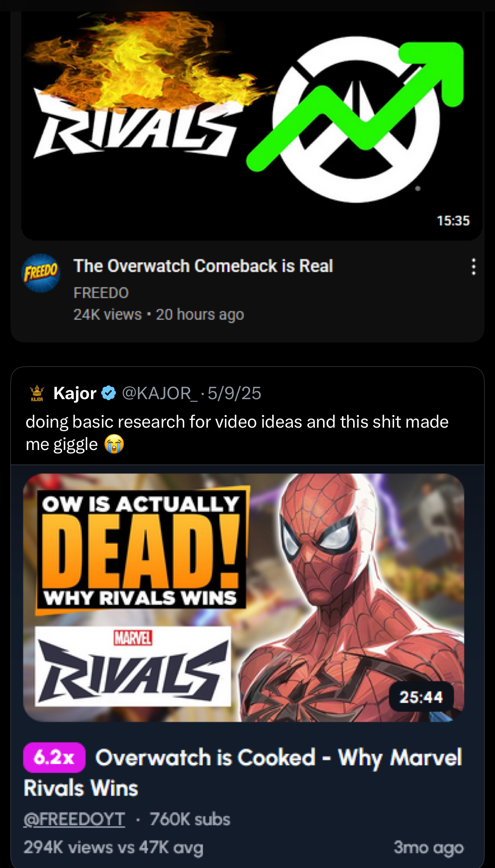Tap Kajor's crown profile avatar
Image resolution: width=495 pixels, height=868 pixels.
point(37,393)
